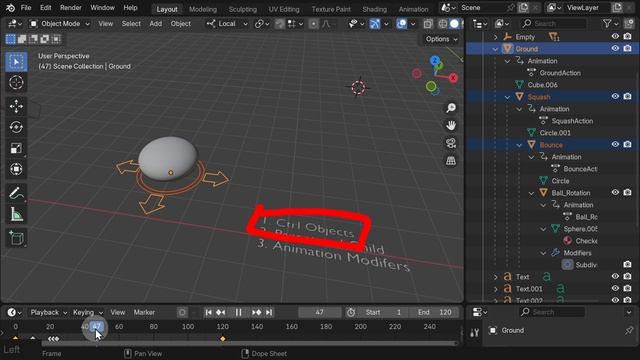The height and width of the screenshot is (360, 640).
Task: Expand the Text tree item
Action: coord(495,277)
